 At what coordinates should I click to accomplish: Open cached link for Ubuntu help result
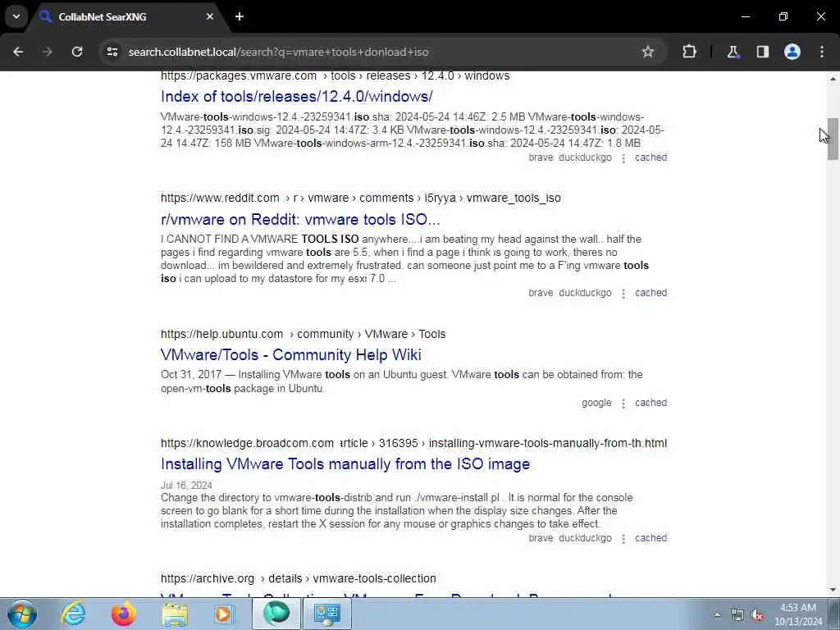pos(651,403)
